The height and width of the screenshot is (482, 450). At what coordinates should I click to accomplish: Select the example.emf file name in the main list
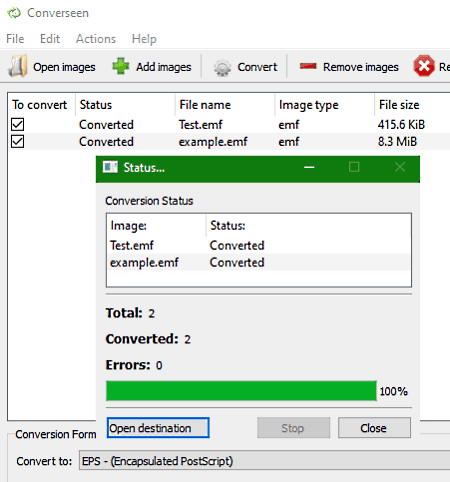click(213, 142)
